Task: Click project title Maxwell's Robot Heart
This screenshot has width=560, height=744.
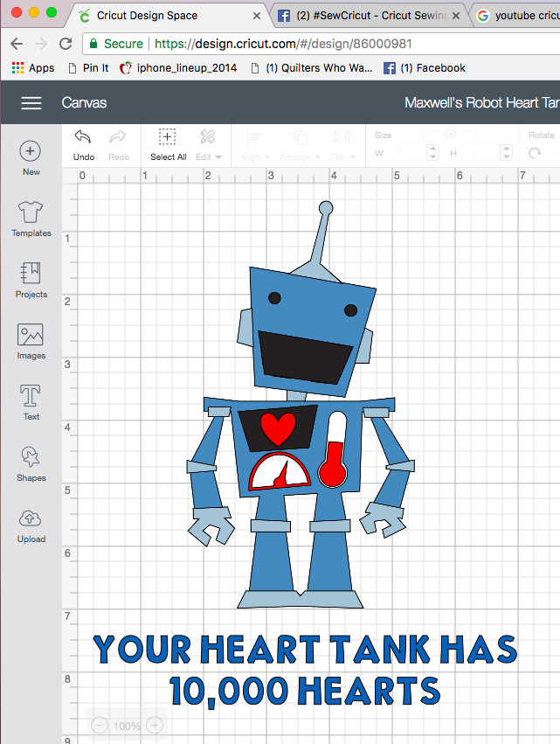Action: (x=481, y=103)
